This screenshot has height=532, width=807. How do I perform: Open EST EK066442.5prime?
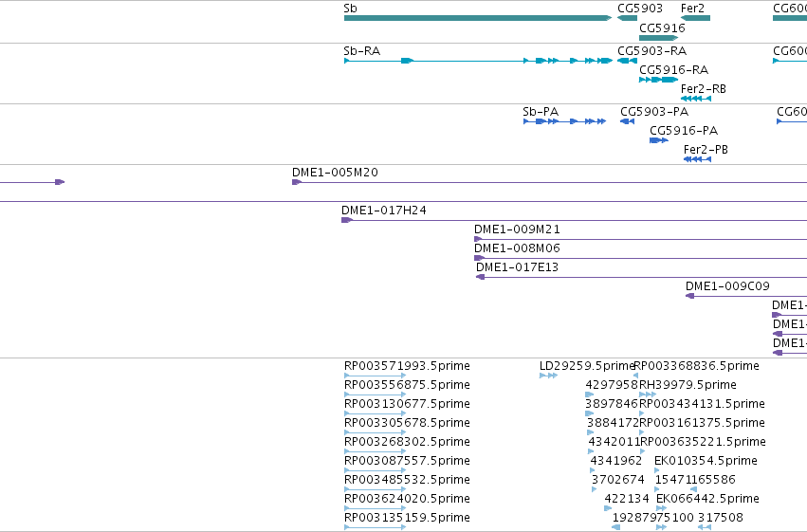(707, 499)
